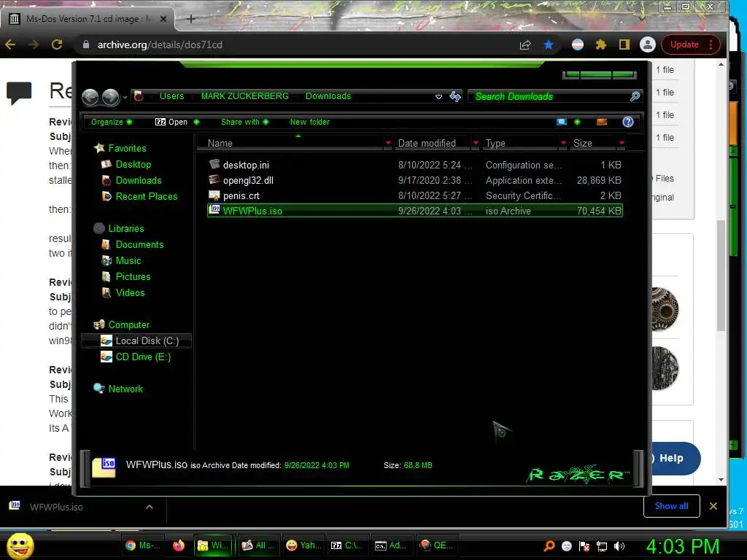747x560 pixels.
Task: Open the Pictures library
Action: (x=133, y=276)
